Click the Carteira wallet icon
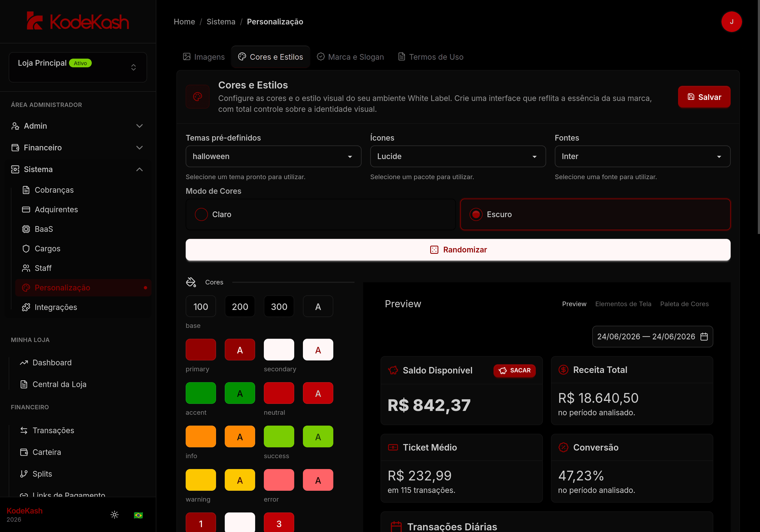 point(24,452)
